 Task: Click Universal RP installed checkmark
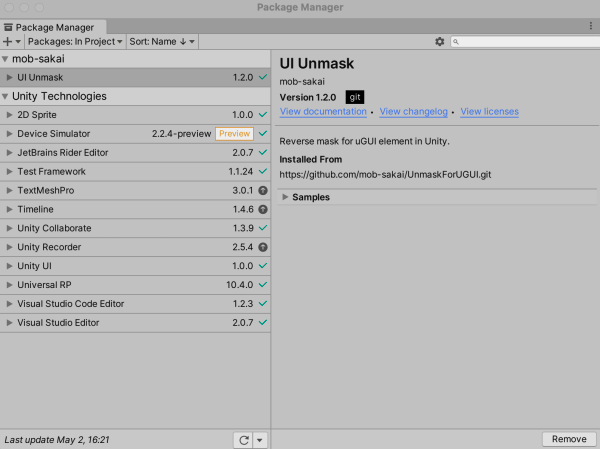tap(263, 284)
